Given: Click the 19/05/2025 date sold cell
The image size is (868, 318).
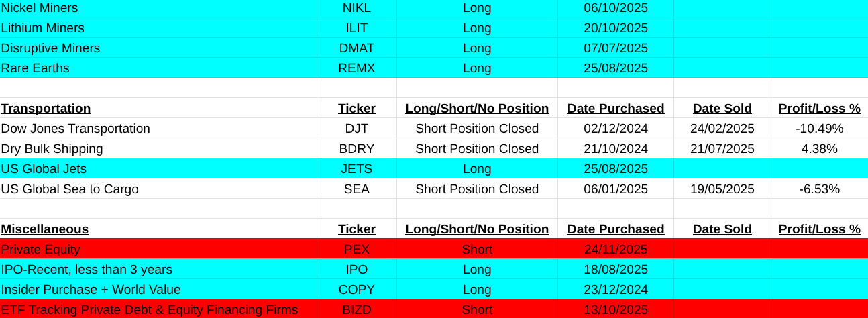Looking at the screenshot, I should click(x=722, y=189).
